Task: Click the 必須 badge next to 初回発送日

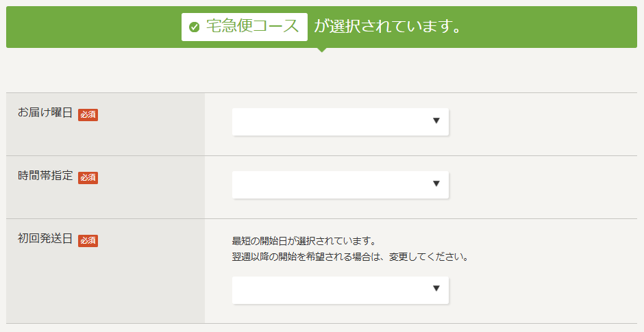Action: pyautogui.click(x=88, y=240)
